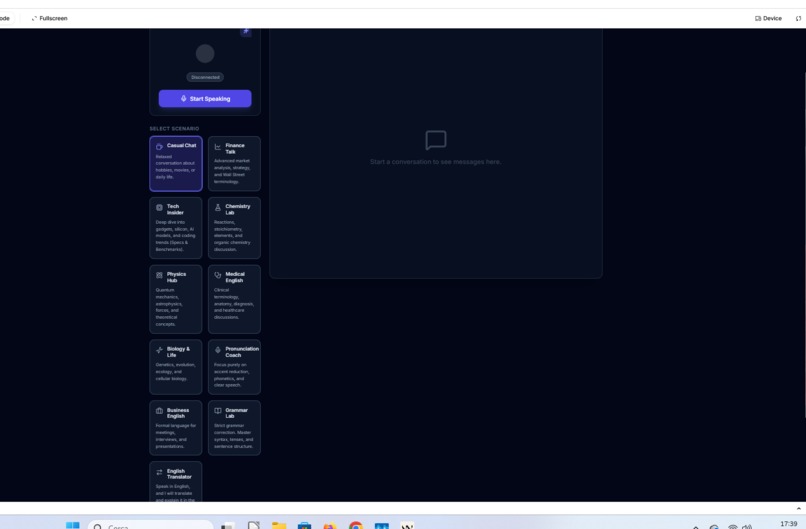Select the English Translator scenario card
Screen dimensions: 806x529
click(x=176, y=482)
